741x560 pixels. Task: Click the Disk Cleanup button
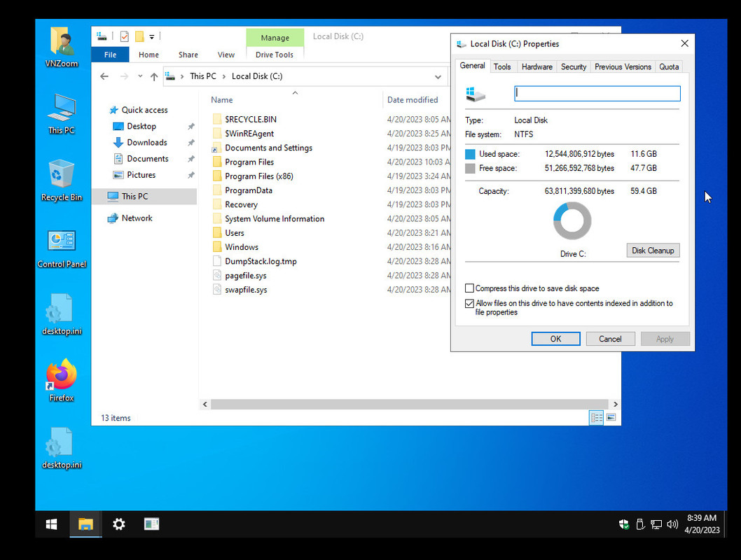[x=653, y=251]
